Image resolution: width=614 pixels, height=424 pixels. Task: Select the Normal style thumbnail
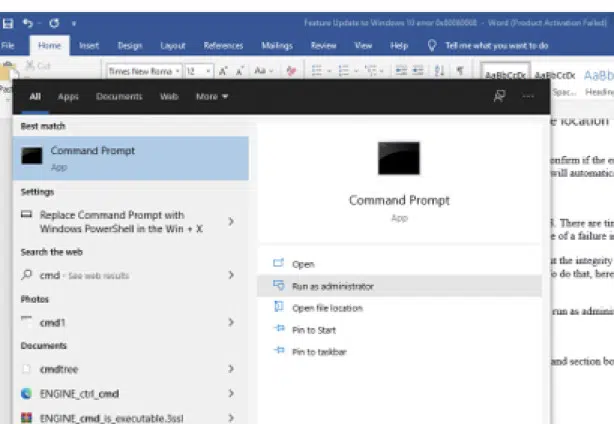(505, 71)
